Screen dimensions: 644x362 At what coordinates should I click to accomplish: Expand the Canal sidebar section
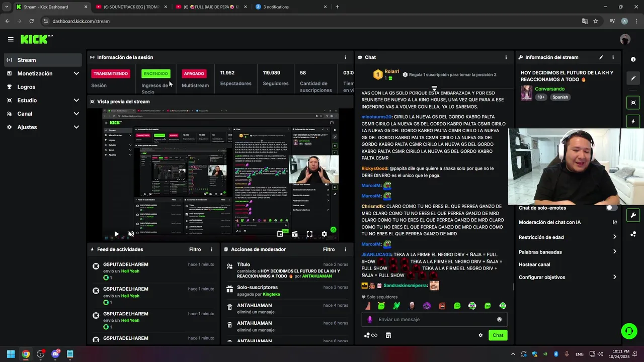click(43, 114)
